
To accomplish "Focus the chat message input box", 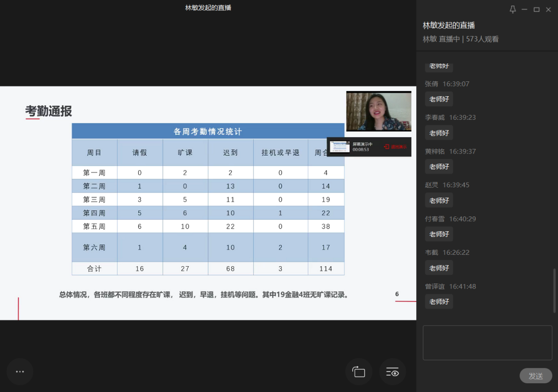I will 487,342.
